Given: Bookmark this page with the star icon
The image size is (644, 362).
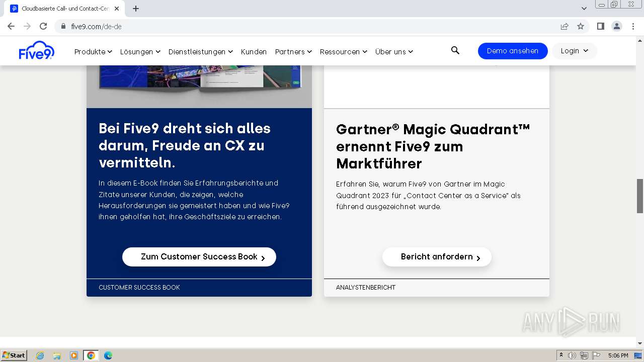Looking at the screenshot, I should tap(581, 26).
